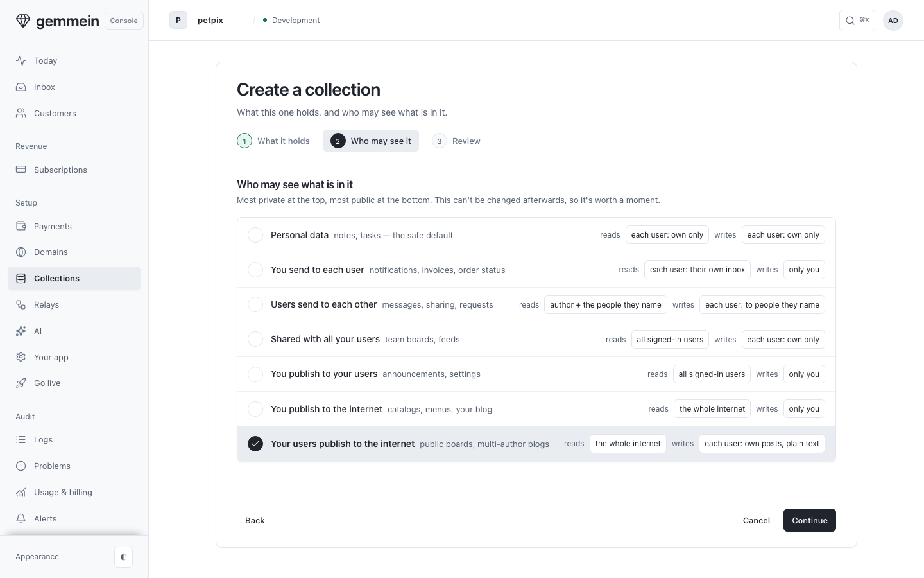The width and height of the screenshot is (924, 578).
Task: Open the AD account avatar menu
Action: (893, 21)
